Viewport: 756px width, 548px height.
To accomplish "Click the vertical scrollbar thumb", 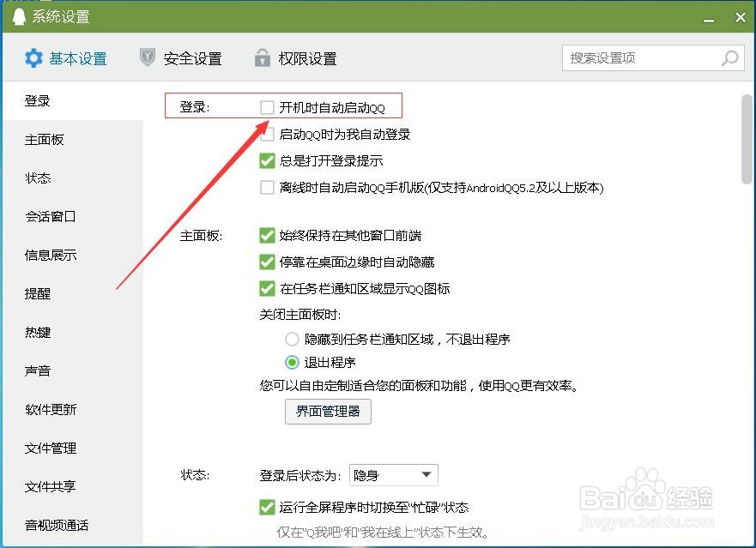I will (747, 139).
